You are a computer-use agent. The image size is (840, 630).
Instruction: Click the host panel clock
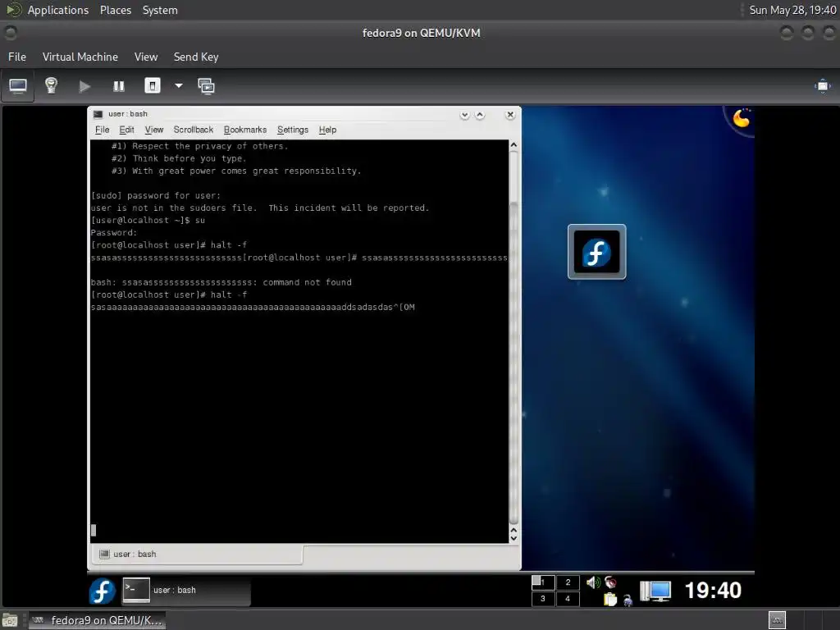pos(792,10)
